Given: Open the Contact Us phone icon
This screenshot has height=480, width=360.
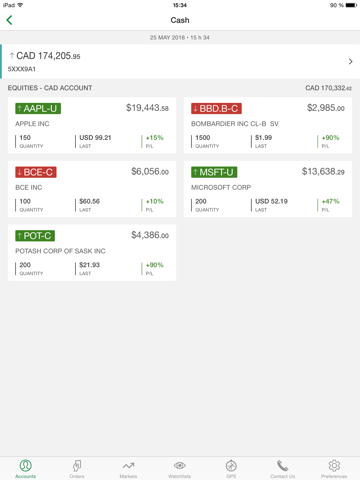Looking at the screenshot, I should click(282, 465).
